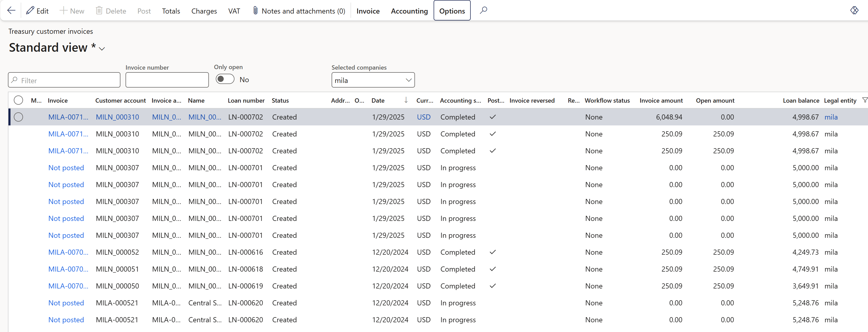The width and height of the screenshot is (868, 332).
Task: Click the Name column header
Action: click(x=196, y=101)
